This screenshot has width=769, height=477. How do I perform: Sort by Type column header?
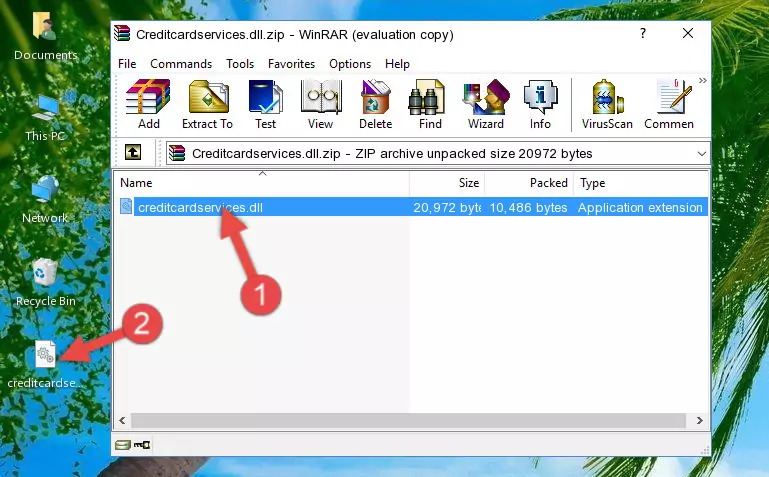(641, 183)
